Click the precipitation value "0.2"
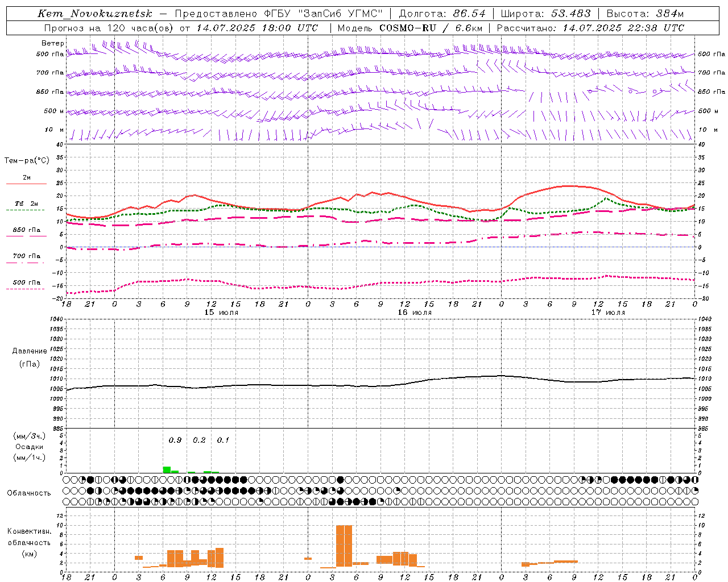This screenshot has height=582, width=728. click(199, 440)
